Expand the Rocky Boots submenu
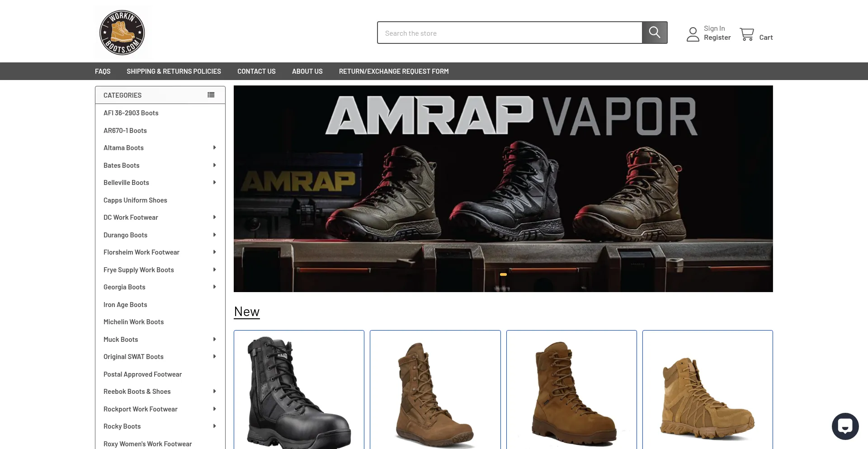868x449 pixels. pyautogui.click(x=214, y=426)
